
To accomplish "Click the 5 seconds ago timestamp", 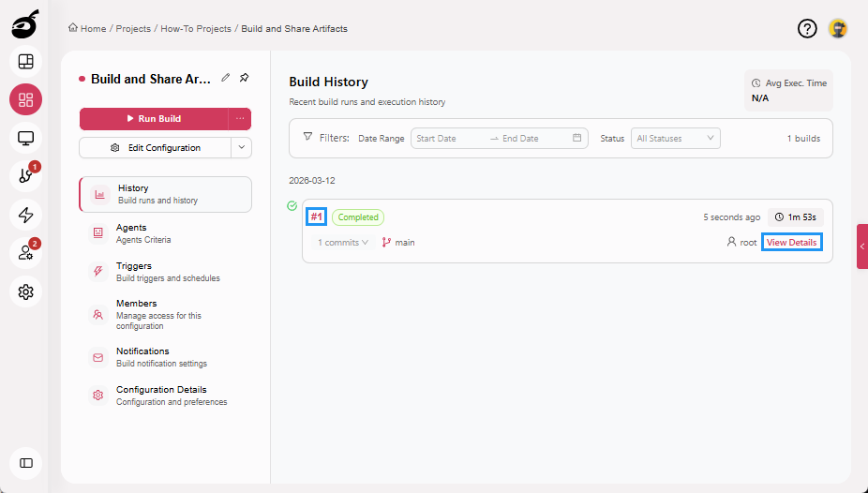I will point(732,217).
